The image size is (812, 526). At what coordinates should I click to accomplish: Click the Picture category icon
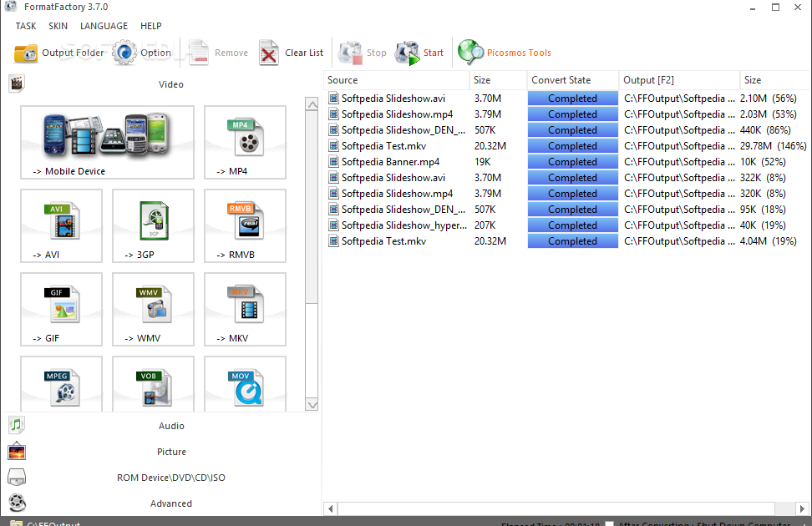pos(17,452)
